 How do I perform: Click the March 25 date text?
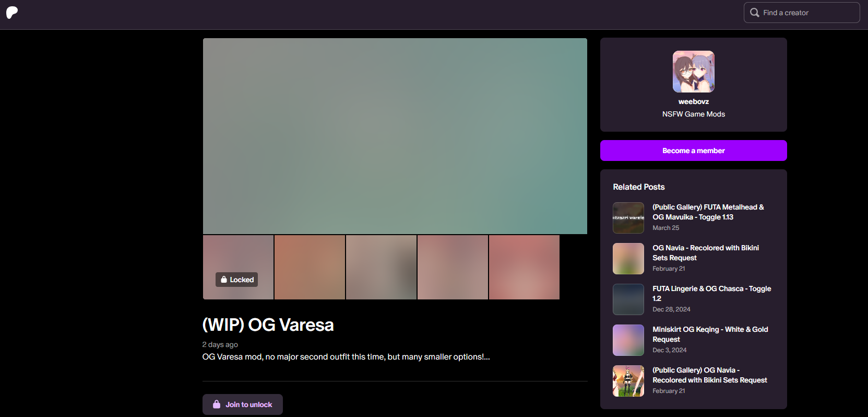(665, 228)
